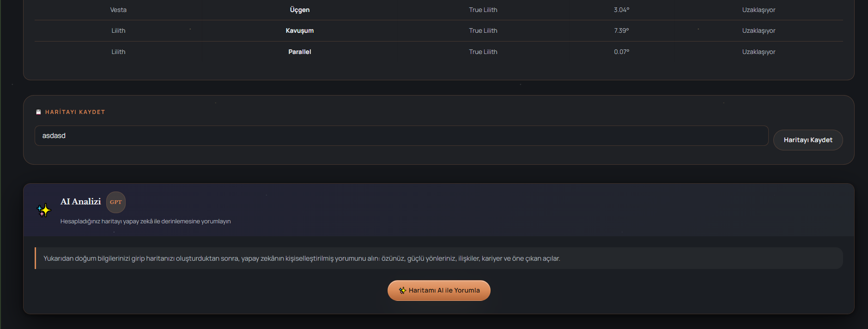Image resolution: width=868 pixels, height=329 pixels.
Task: Click the 3.04° orb value
Action: (x=621, y=10)
